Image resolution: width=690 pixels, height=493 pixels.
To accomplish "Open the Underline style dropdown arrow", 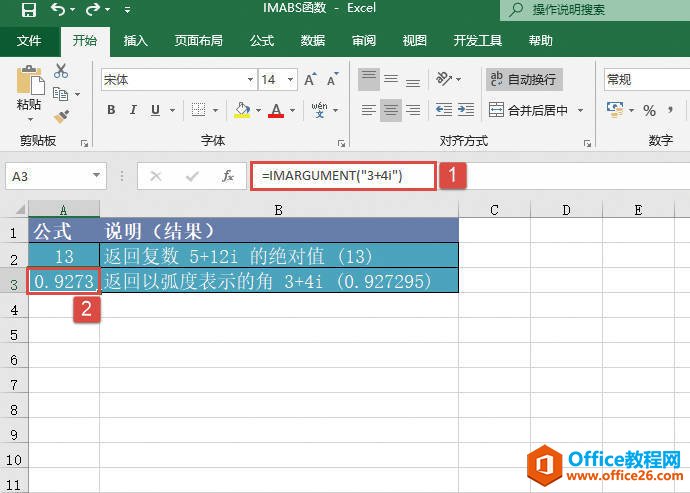I will [172, 110].
